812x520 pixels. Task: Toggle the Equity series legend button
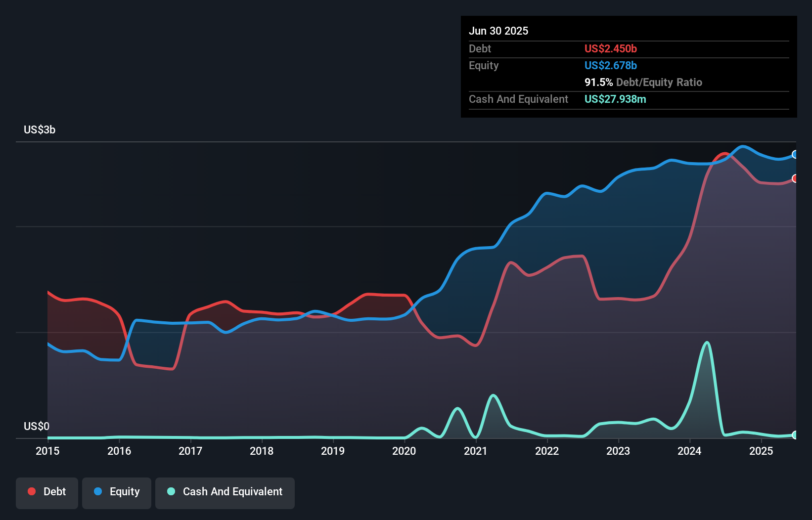[x=117, y=493]
